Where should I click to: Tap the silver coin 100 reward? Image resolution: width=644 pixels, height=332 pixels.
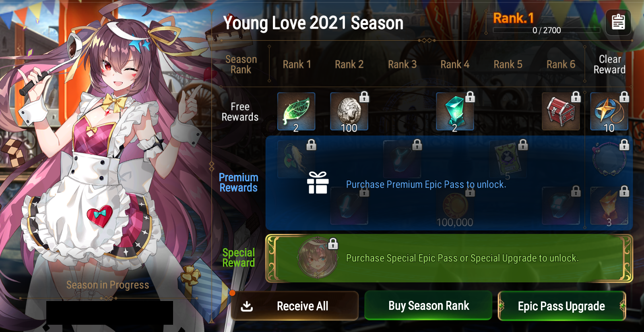click(349, 112)
